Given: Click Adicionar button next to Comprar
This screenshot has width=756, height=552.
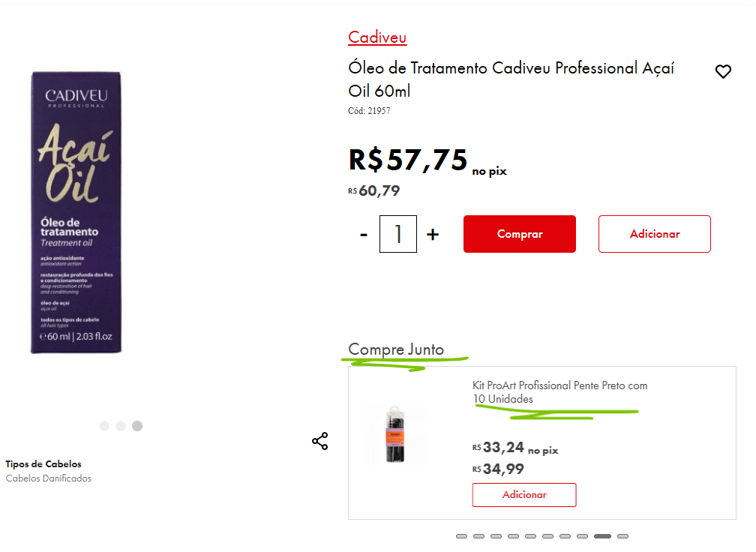Looking at the screenshot, I should click(x=654, y=234).
